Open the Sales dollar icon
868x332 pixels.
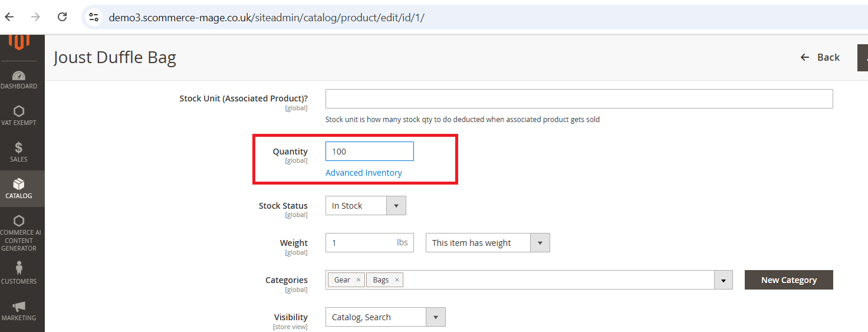click(x=19, y=148)
